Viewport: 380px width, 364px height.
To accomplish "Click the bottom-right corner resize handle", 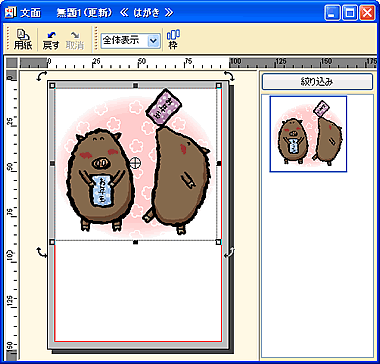I will pos(219,242).
